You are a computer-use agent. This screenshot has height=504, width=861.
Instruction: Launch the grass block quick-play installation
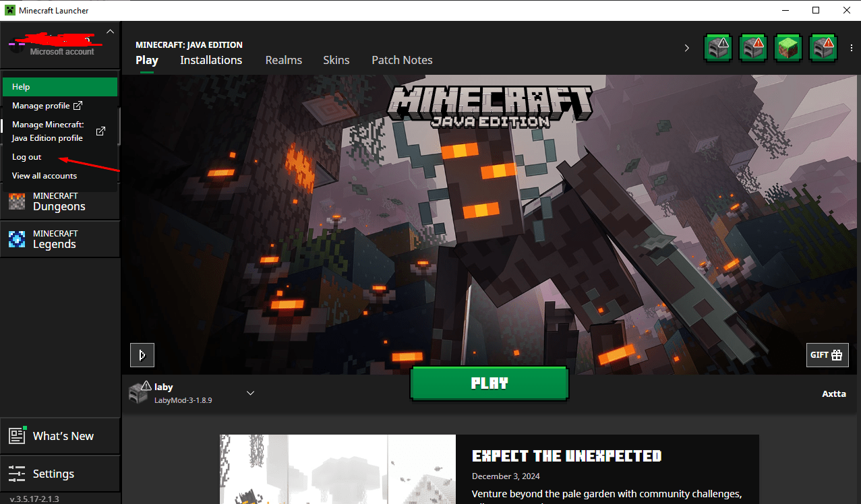[789, 48]
